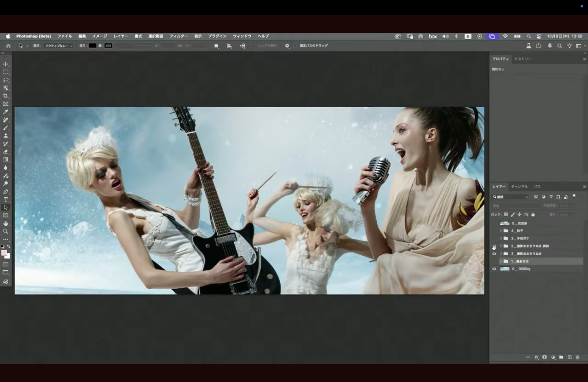Image resolution: width=588 pixels, height=382 pixels.
Task: Expand the 4_粒子 layer group
Action: pyautogui.click(x=501, y=231)
